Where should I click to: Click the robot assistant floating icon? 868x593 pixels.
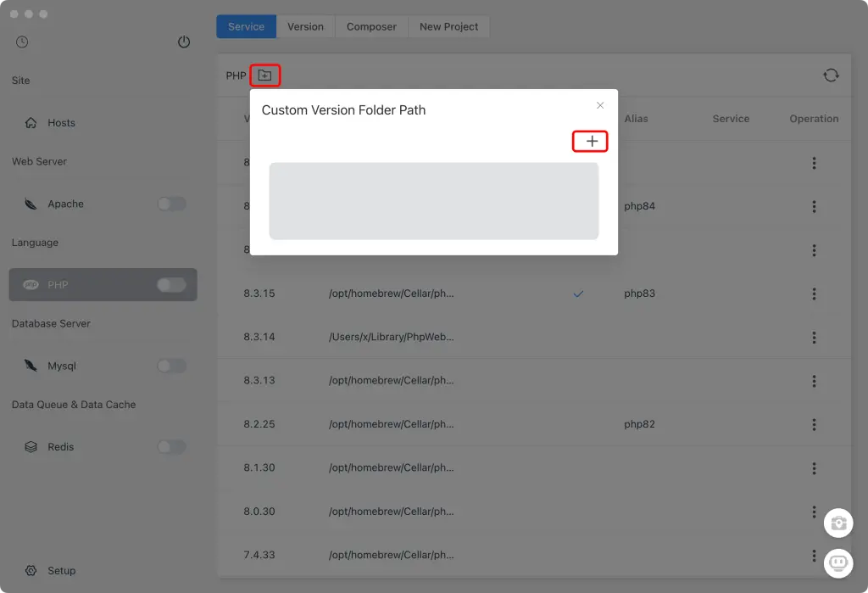tap(838, 561)
